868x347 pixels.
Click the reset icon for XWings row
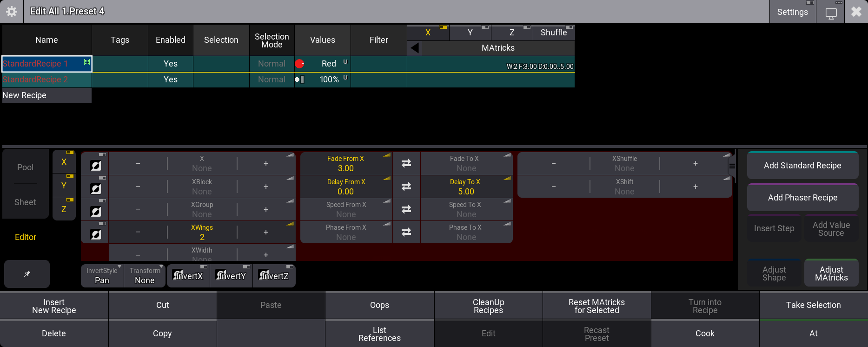point(96,234)
